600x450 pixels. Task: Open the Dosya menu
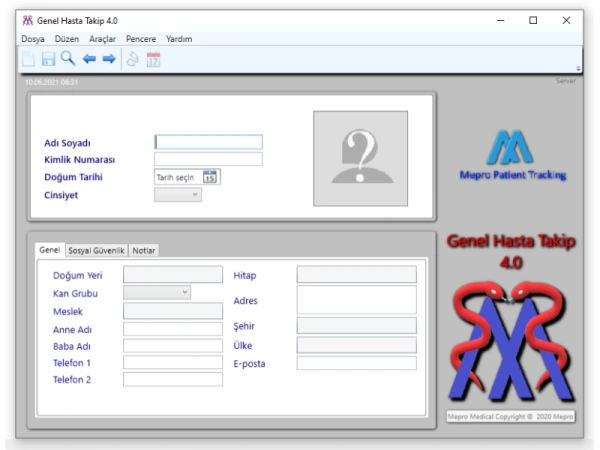33,39
